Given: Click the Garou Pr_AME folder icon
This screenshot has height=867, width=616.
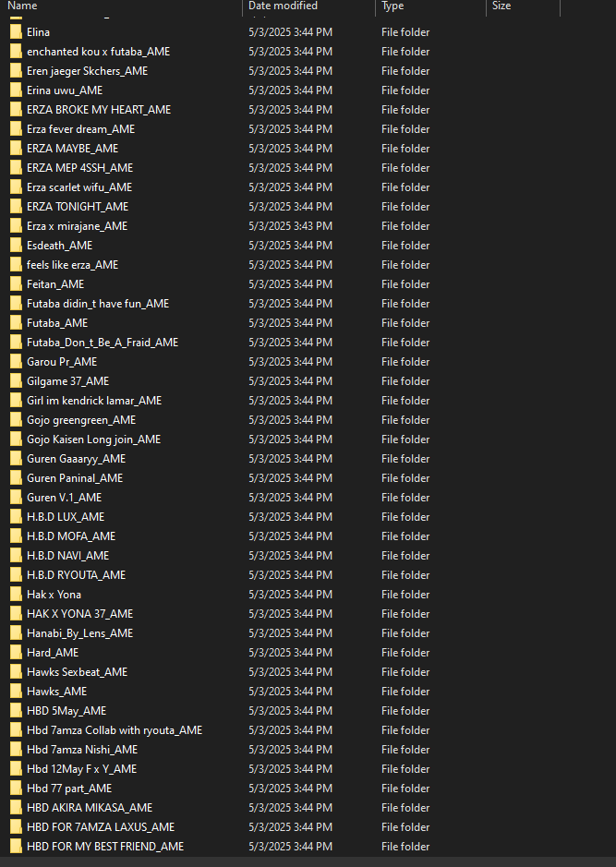Looking at the screenshot, I should tap(16, 362).
